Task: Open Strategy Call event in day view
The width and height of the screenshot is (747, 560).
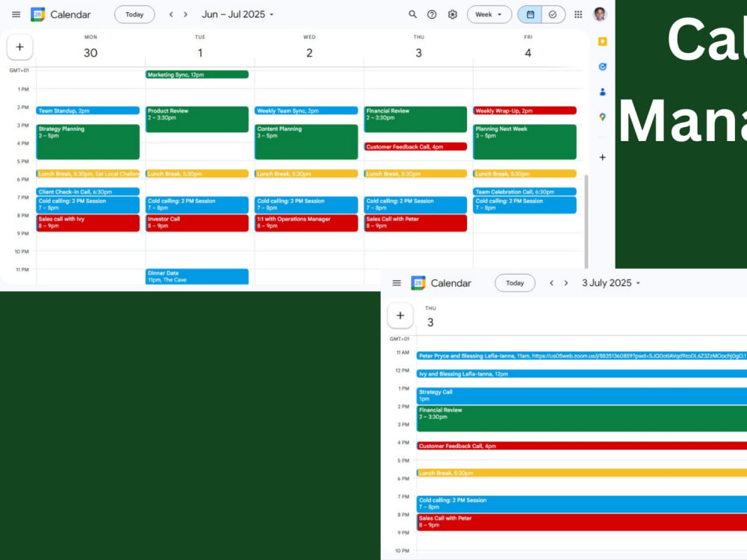Action: (582, 396)
